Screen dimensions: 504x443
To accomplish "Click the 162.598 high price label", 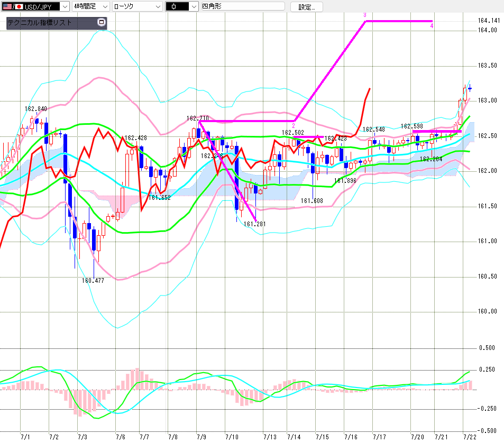I will tap(412, 126).
